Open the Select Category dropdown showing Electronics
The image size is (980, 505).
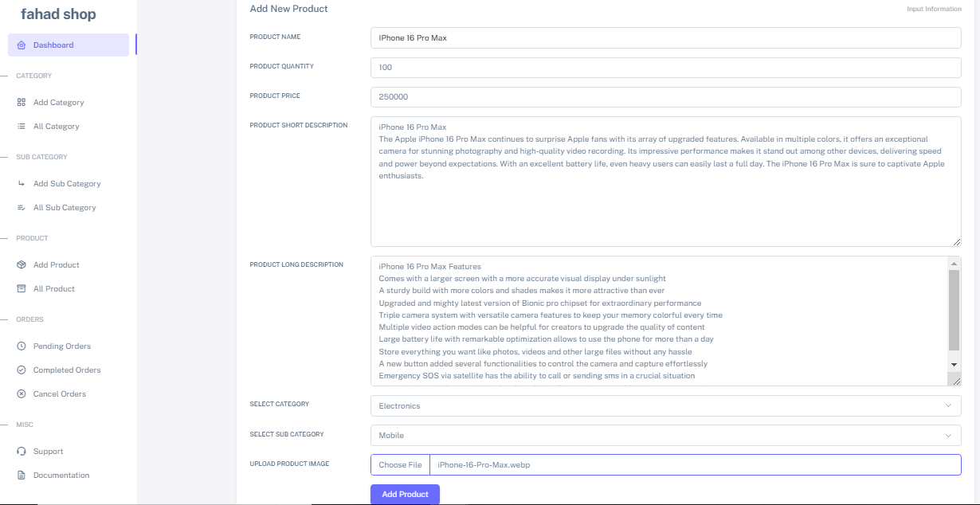point(666,406)
